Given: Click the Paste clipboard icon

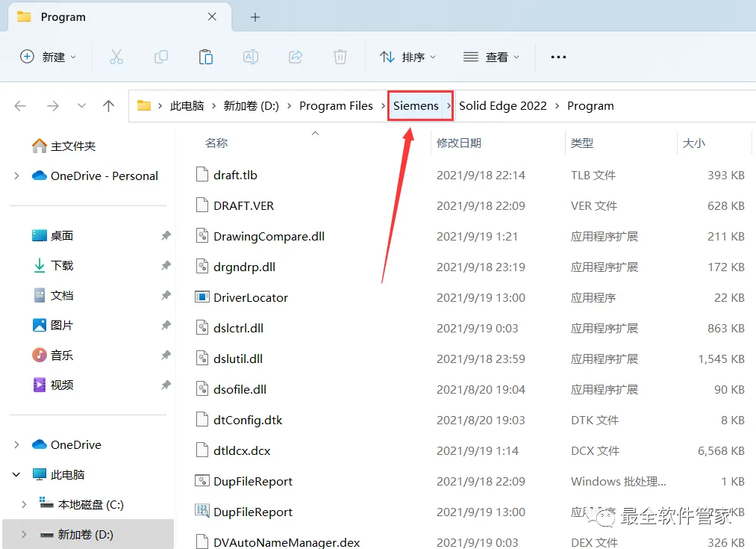Looking at the screenshot, I should click(206, 57).
